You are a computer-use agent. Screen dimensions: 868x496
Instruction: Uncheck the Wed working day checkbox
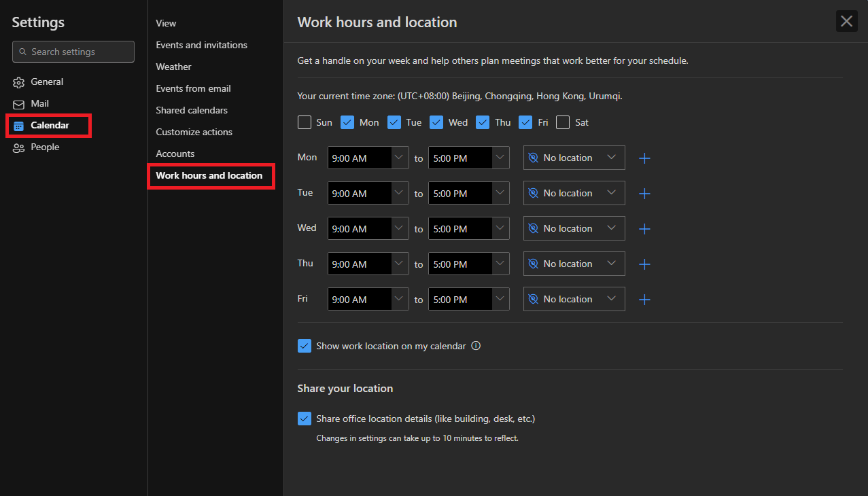(x=436, y=122)
